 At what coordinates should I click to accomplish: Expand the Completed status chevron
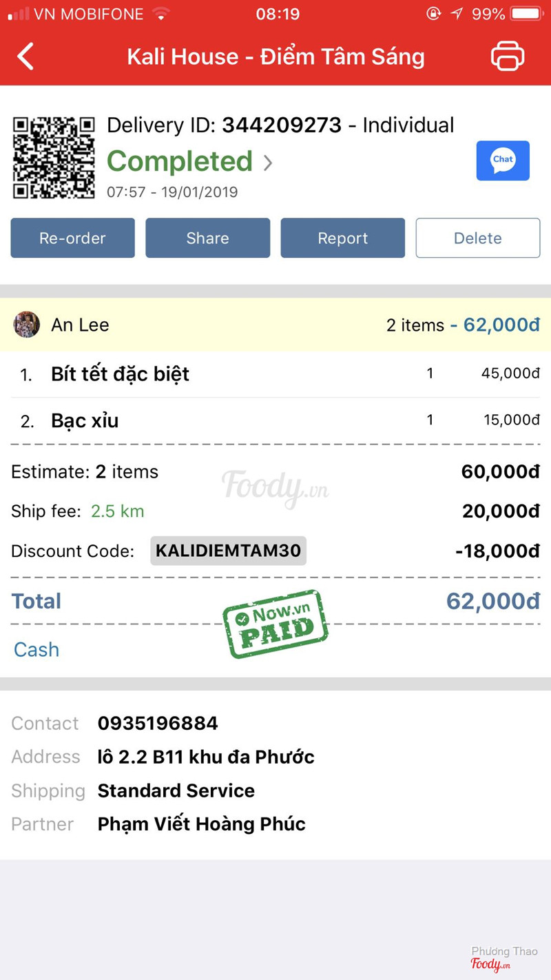(x=268, y=163)
